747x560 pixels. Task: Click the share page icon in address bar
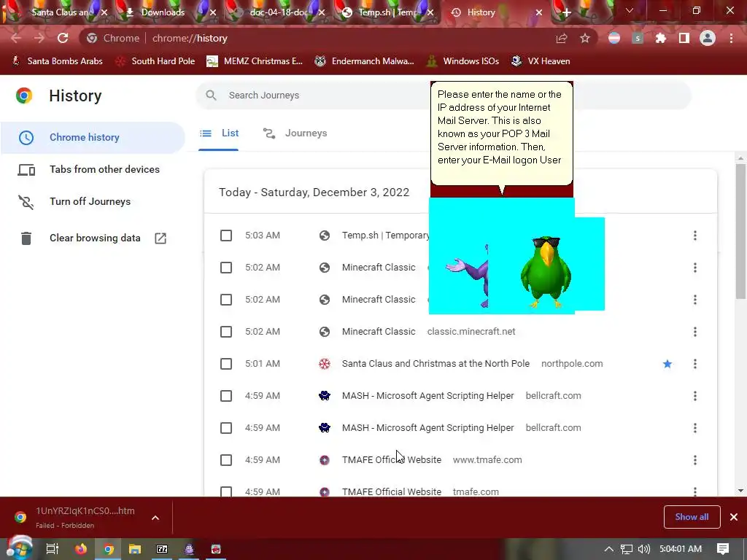coord(562,38)
